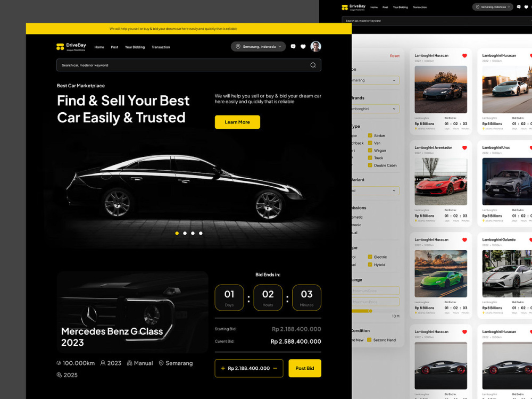The width and height of the screenshot is (532, 399).
Task: Click the search magnifier icon in front window
Action: coord(313,65)
